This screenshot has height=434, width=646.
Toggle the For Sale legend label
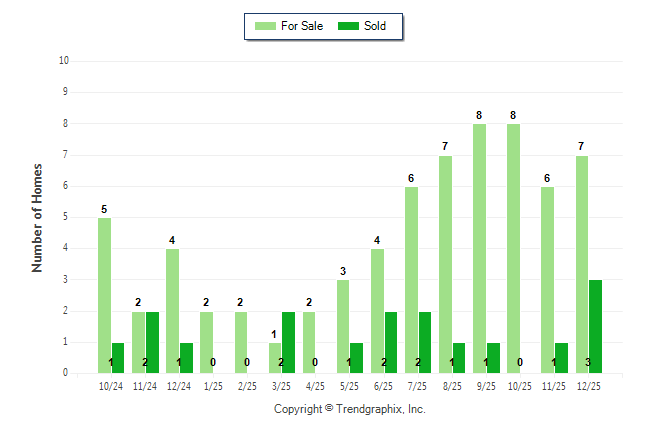point(302,26)
